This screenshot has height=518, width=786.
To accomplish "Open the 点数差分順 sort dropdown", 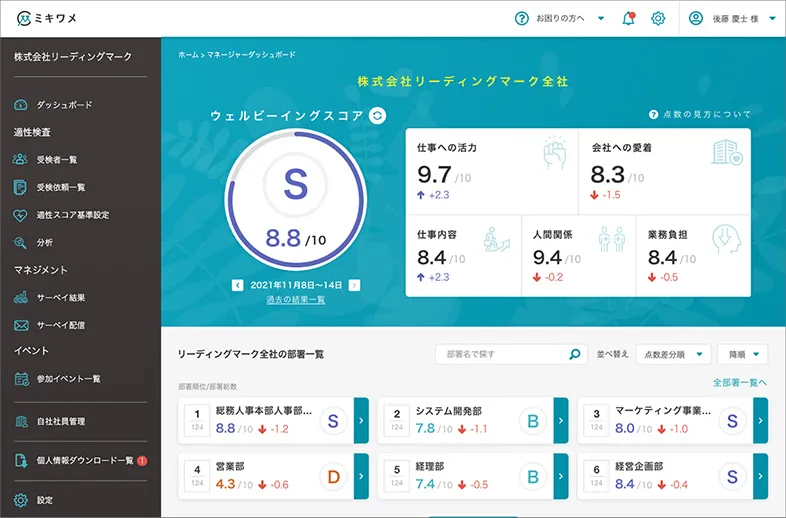I will [x=673, y=354].
